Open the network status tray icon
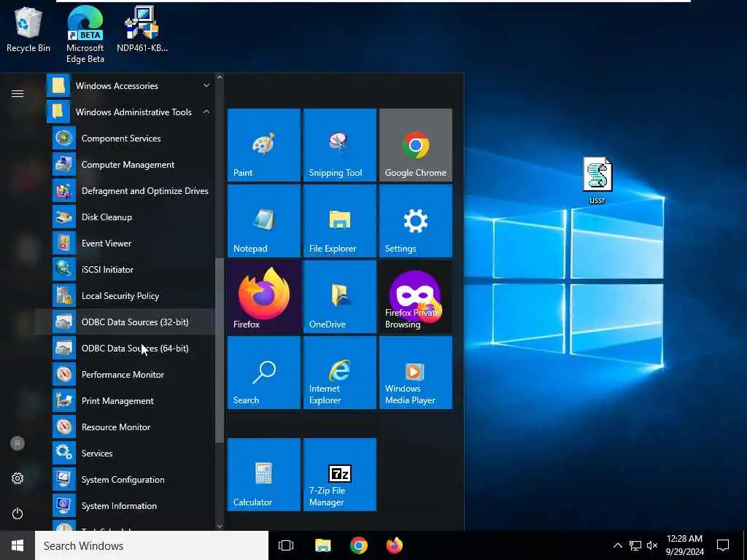747x560 pixels. [x=635, y=545]
